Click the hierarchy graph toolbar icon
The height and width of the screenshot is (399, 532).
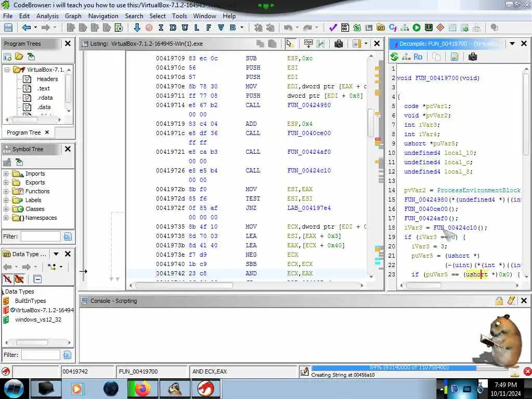point(405,28)
